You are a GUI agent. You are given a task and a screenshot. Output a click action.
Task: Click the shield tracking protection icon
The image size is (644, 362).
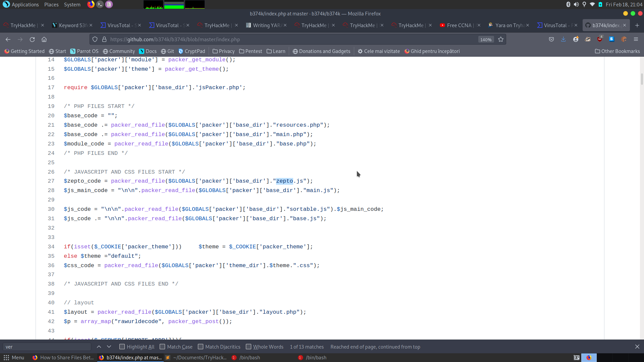[x=95, y=40]
